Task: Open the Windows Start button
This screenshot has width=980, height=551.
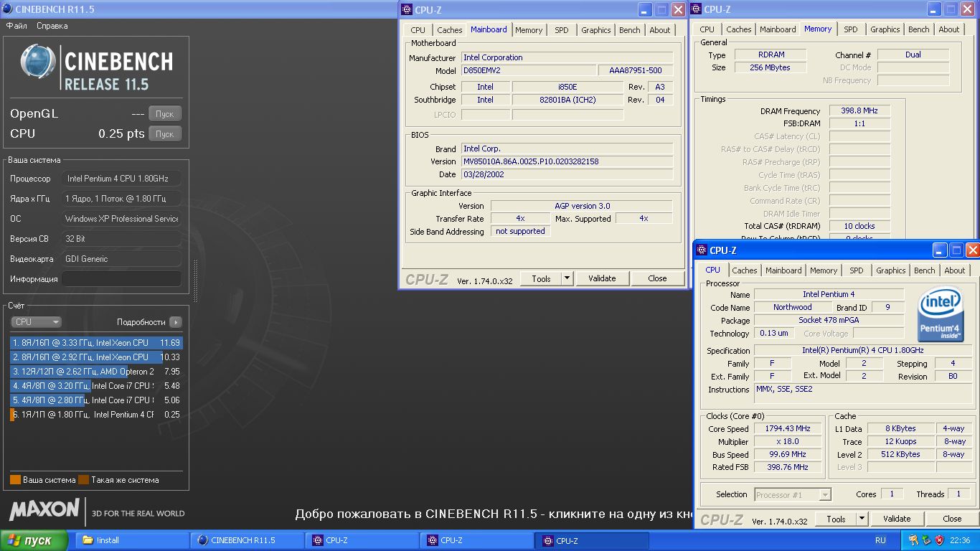Action: [x=34, y=540]
